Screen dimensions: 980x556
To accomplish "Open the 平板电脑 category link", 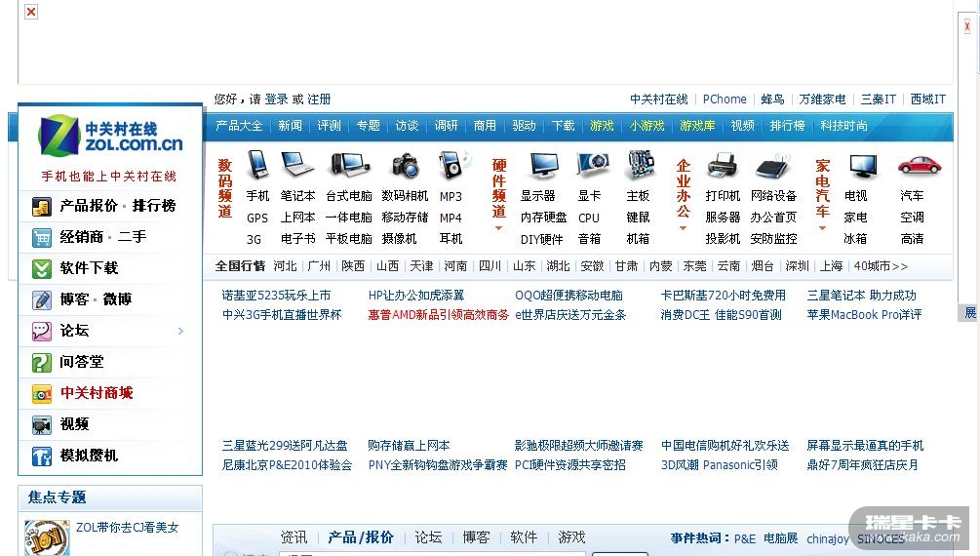I will [x=349, y=239].
